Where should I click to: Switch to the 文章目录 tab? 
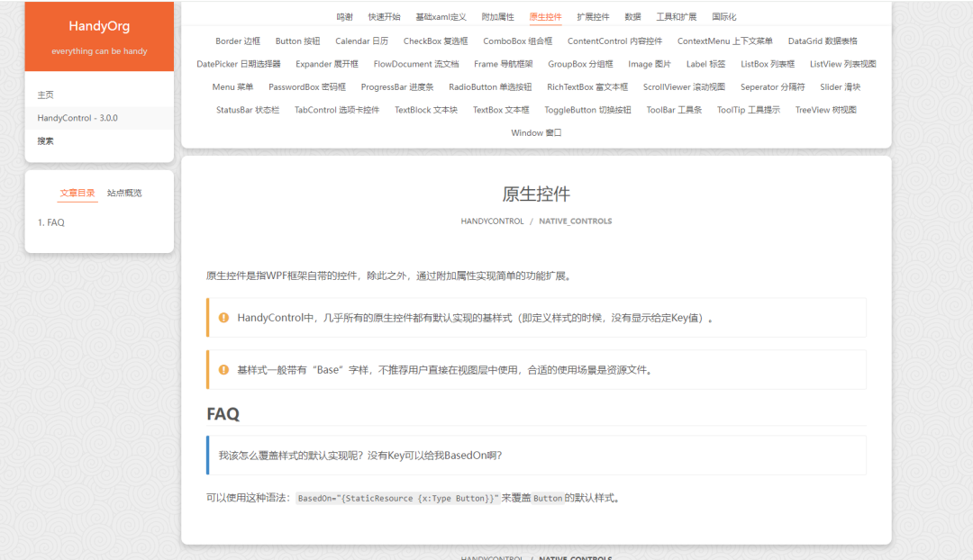(x=77, y=193)
